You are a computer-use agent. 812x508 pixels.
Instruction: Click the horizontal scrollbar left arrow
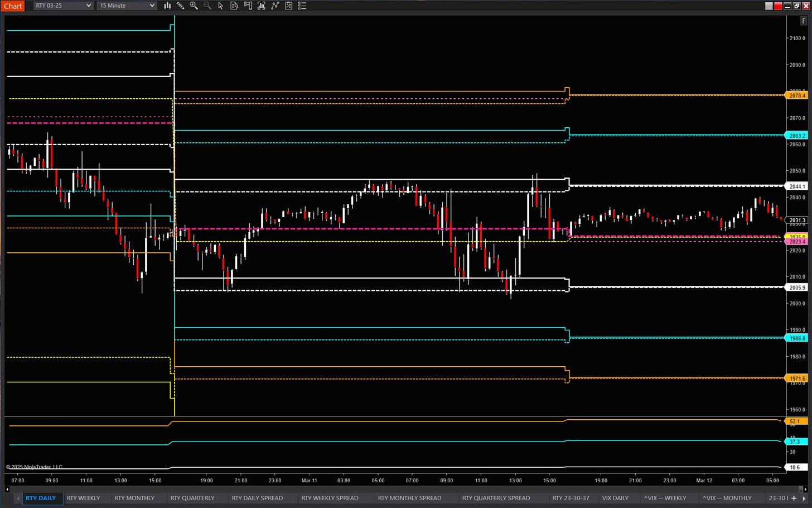[7, 489]
